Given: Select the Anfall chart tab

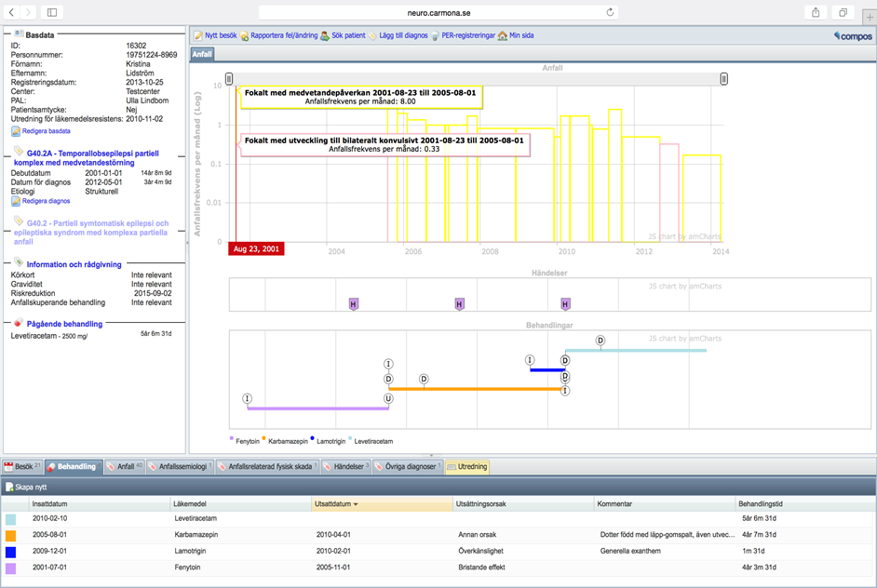Looking at the screenshot, I should pyautogui.click(x=202, y=54).
